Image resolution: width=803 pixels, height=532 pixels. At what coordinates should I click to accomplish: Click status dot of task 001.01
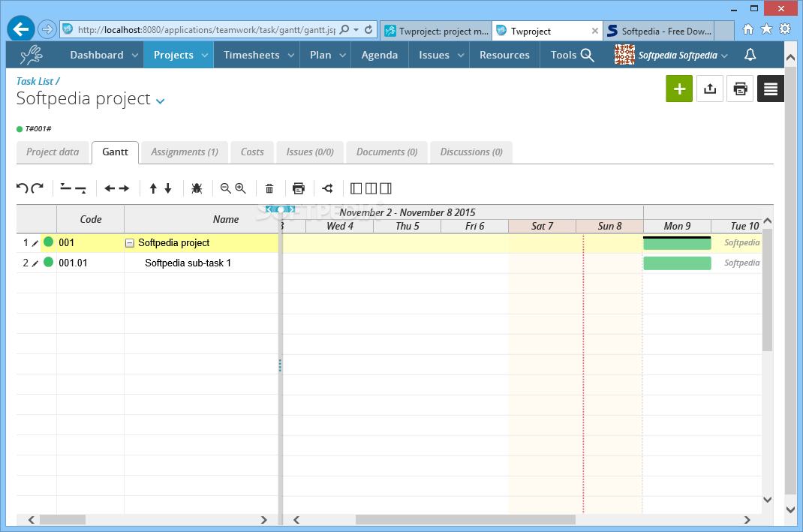[49, 262]
